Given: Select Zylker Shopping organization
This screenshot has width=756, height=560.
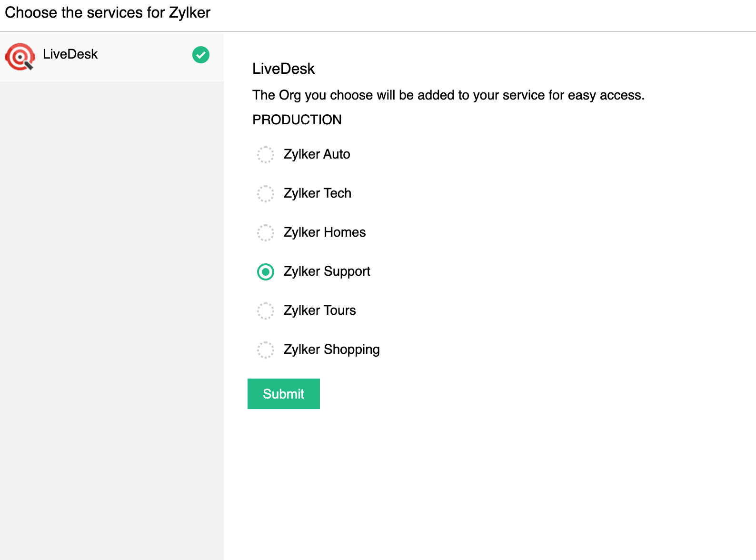Looking at the screenshot, I should point(265,350).
